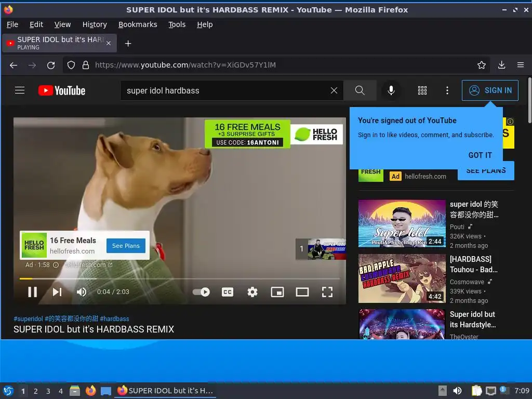Open the YouTube apps grid
Screen dimensions: 532x399
click(x=422, y=90)
